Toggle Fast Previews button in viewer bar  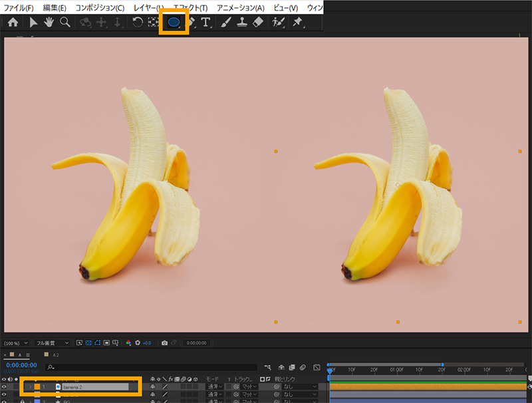coord(79,343)
